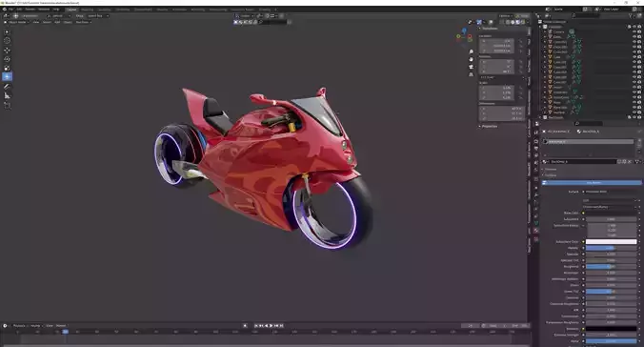The width and height of the screenshot is (644, 347).
Task: Select the Measure ruler tool
Action: point(7,95)
